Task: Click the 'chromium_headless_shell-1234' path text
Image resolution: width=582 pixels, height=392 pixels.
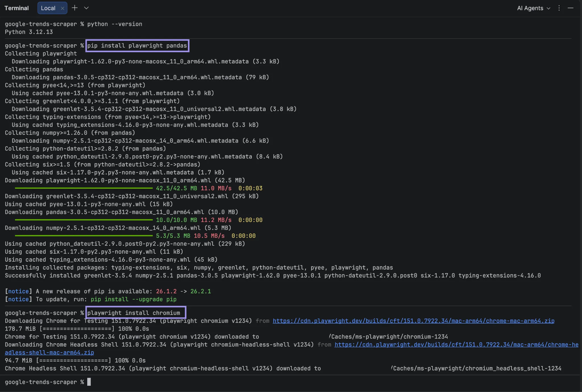Action: (513, 368)
